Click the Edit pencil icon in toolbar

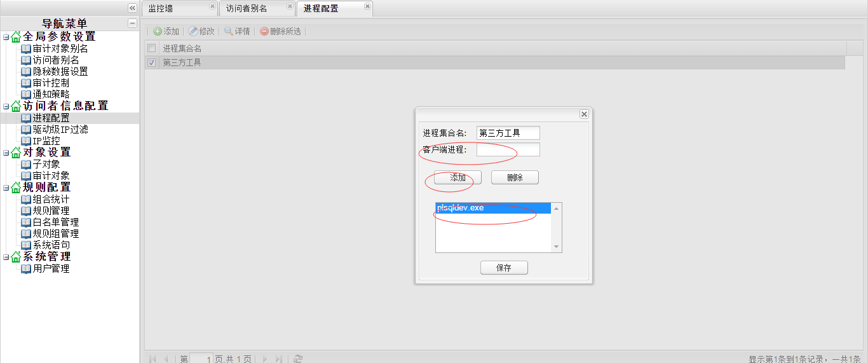coord(193,31)
